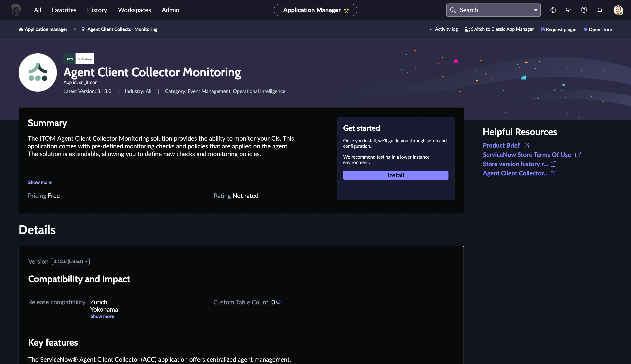The height and width of the screenshot is (364, 631).
Task: Click the 'Key features' heading
Action: [x=53, y=343]
